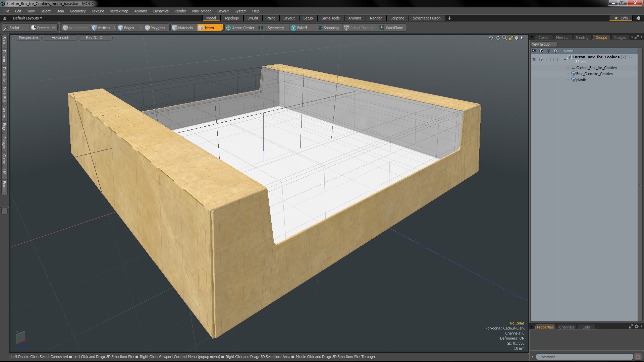Select the plastic item in Groups list
This screenshot has width=644, height=362.
point(581,80)
